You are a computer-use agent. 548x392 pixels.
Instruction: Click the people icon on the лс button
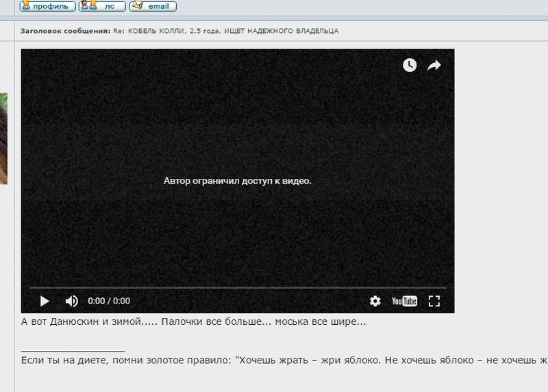(x=89, y=5)
